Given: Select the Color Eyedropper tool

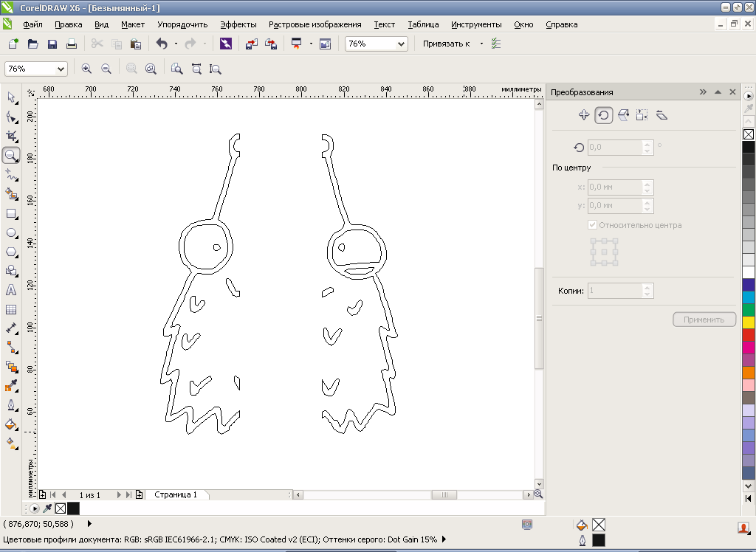Looking at the screenshot, I should [11, 386].
